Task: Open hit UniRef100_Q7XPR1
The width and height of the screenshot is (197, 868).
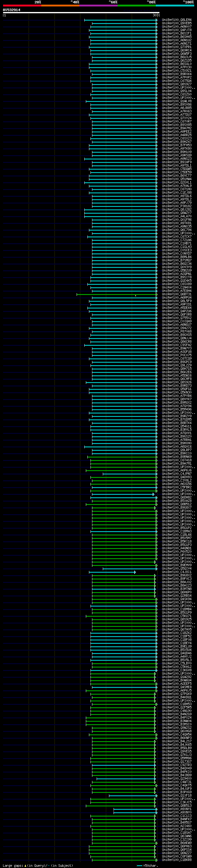Action: 176,47
